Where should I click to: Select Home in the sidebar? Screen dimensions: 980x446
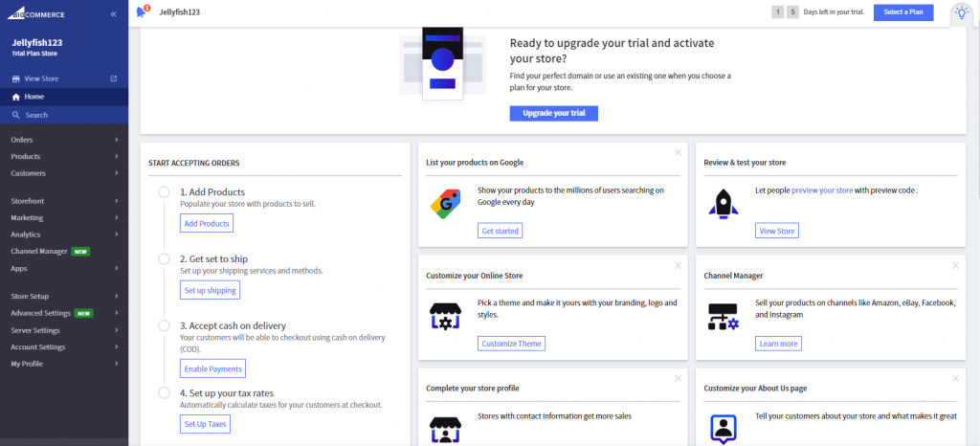(x=33, y=97)
